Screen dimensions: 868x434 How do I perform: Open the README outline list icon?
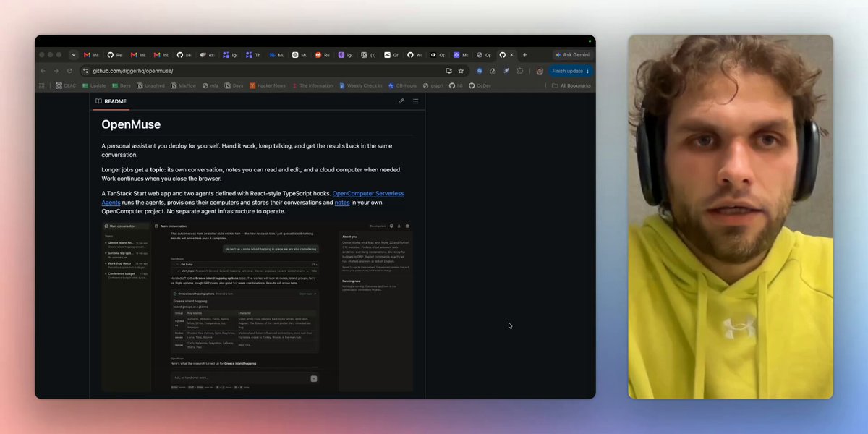point(416,101)
